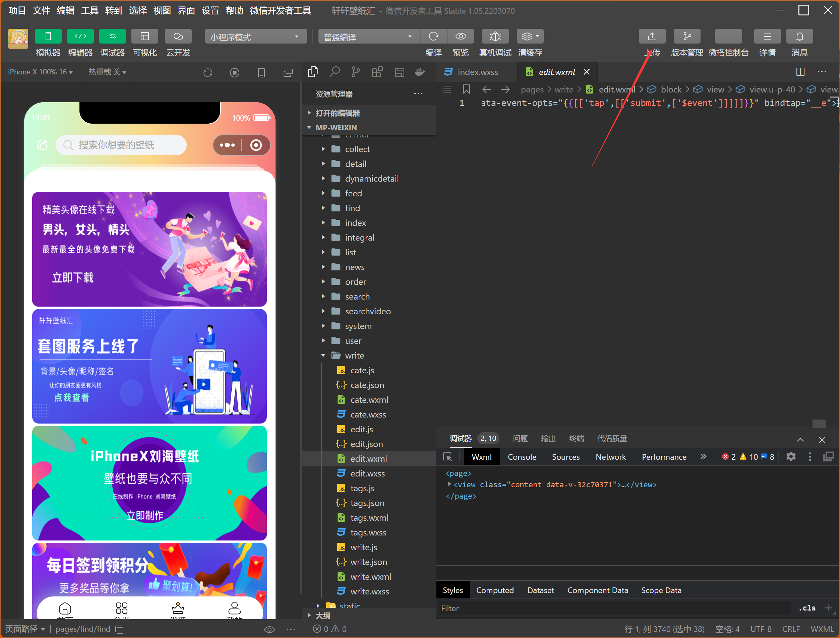Open 版本管理 version control
This screenshot has height=638, width=840.
(x=687, y=37)
